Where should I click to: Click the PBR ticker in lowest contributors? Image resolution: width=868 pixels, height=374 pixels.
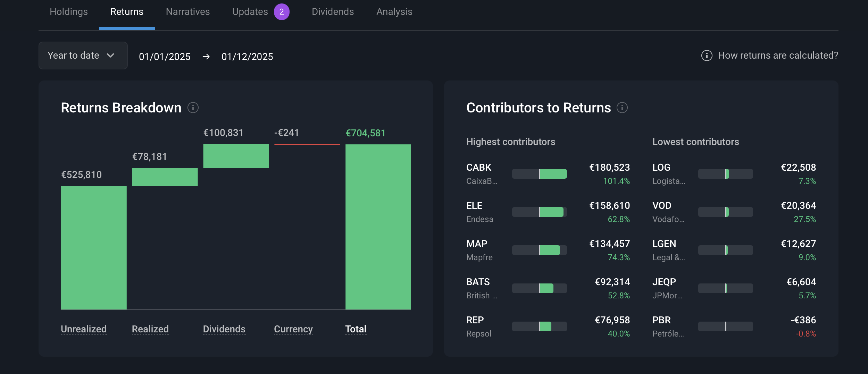pyautogui.click(x=661, y=320)
